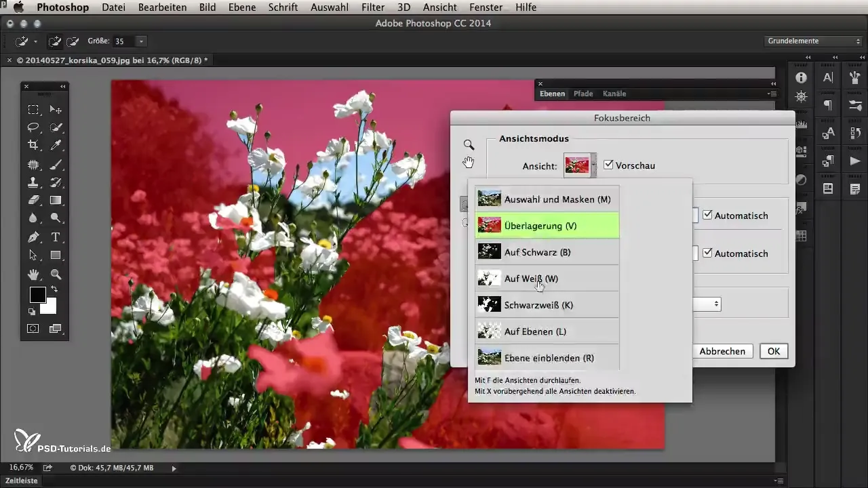Select the Crop tool
This screenshot has width=868, height=488.
click(x=33, y=145)
